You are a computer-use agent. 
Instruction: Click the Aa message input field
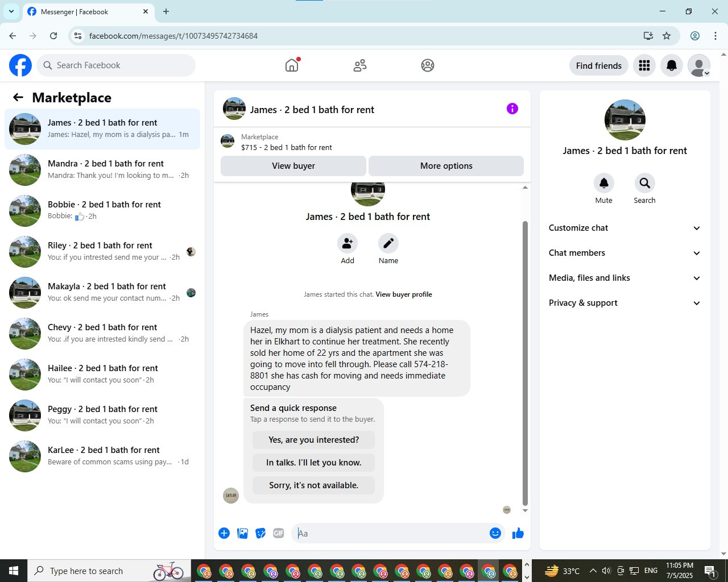tap(389, 533)
